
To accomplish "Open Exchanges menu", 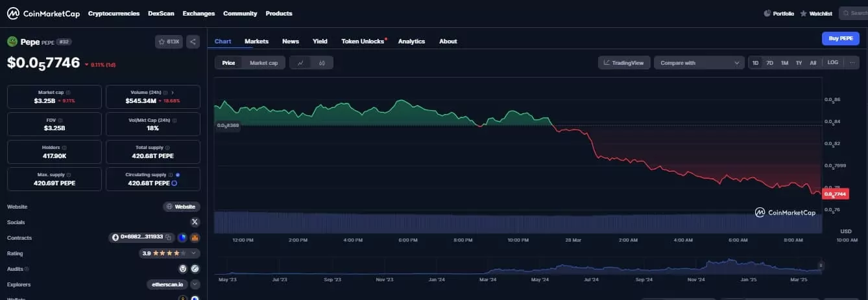I will (x=199, y=13).
